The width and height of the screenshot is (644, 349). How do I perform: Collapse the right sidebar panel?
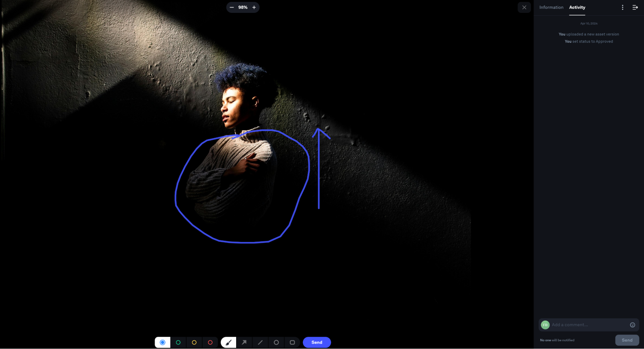tap(635, 7)
